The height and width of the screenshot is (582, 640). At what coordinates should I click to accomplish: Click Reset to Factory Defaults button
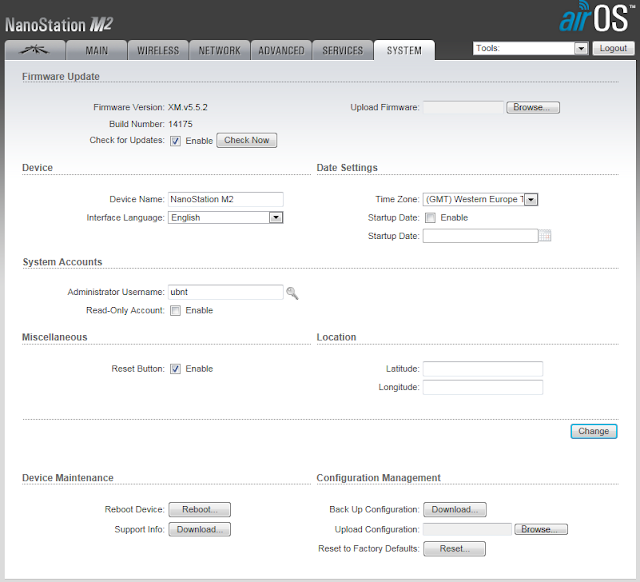tap(455, 549)
